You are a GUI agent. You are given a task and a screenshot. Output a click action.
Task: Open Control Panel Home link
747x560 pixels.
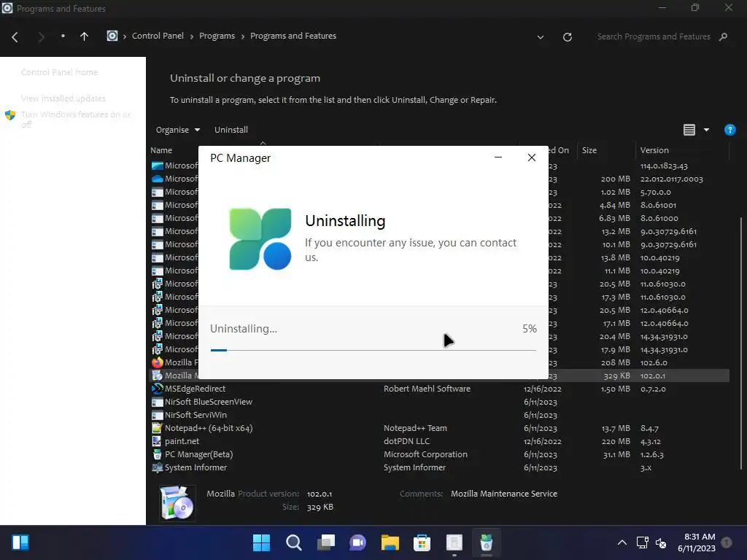tap(59, 72)
